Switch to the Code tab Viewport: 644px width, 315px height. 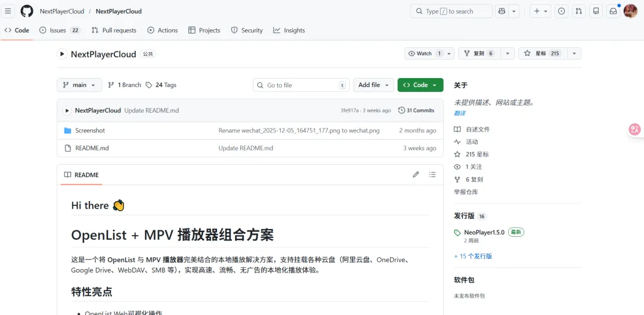point(17,30)
